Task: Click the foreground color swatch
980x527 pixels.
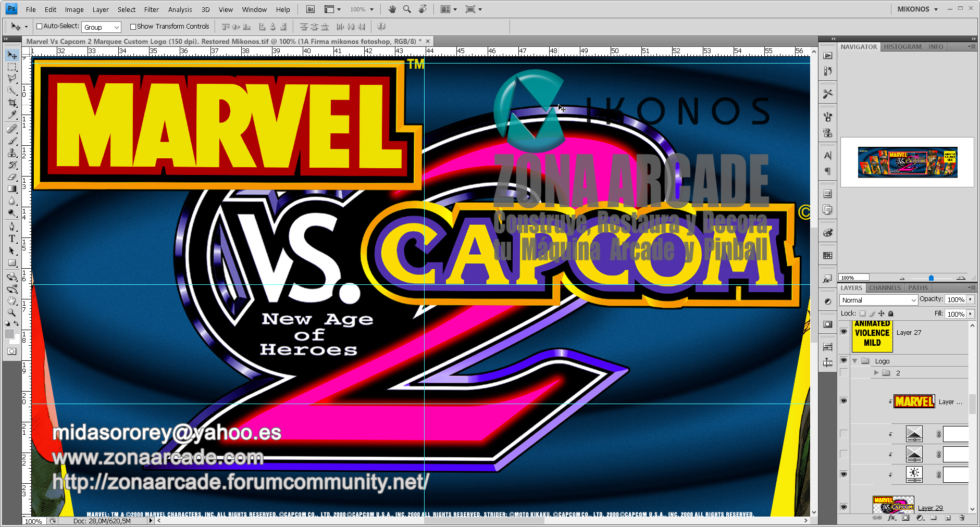Action: click(9, 334)
